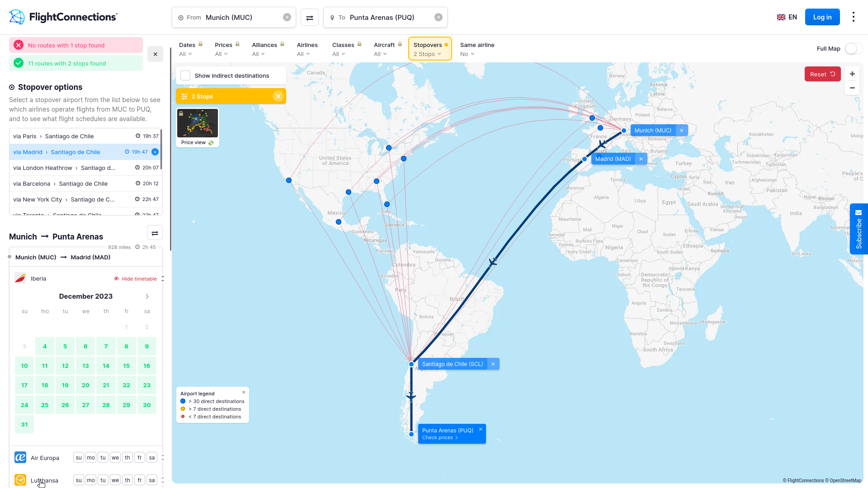Click the Iberia airline logo
This screenshot has height=488, width=868.
point(20,278)
